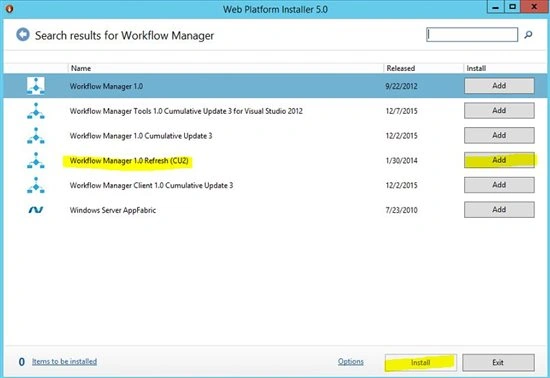Click the Windows Server AppFabric icon
This screenshot has height=378, width=550.
pyautogui.click(x=36, y=210)
